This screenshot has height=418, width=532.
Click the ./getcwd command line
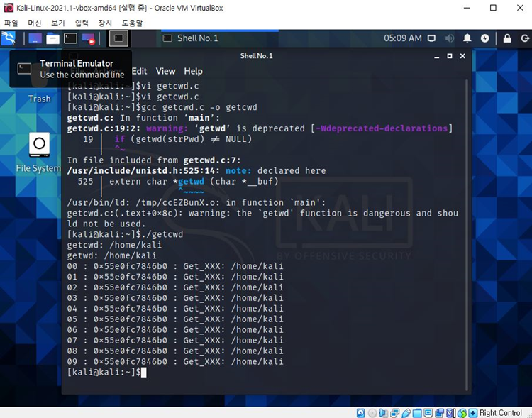[x=125, y=234]
